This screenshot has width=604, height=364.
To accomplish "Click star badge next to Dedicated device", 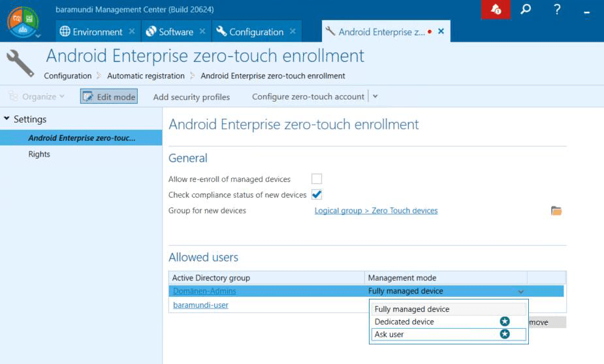I will coord(505,322).
